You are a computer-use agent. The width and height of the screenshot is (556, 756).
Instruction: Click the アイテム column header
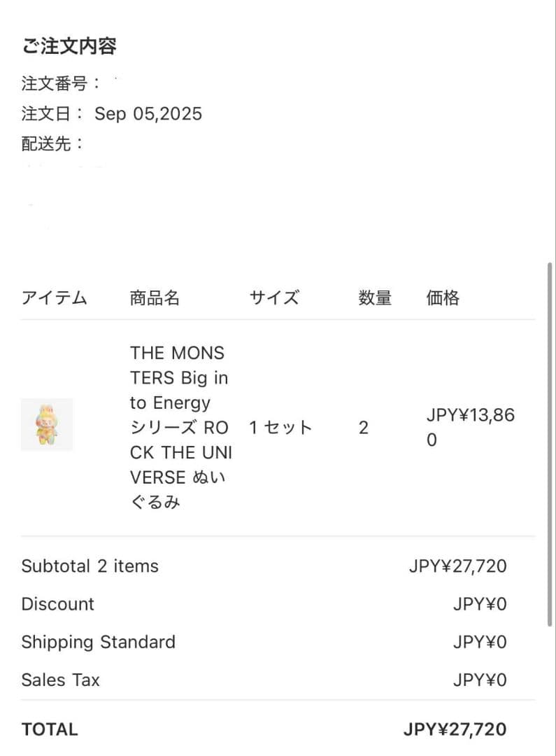pos(55,297)
